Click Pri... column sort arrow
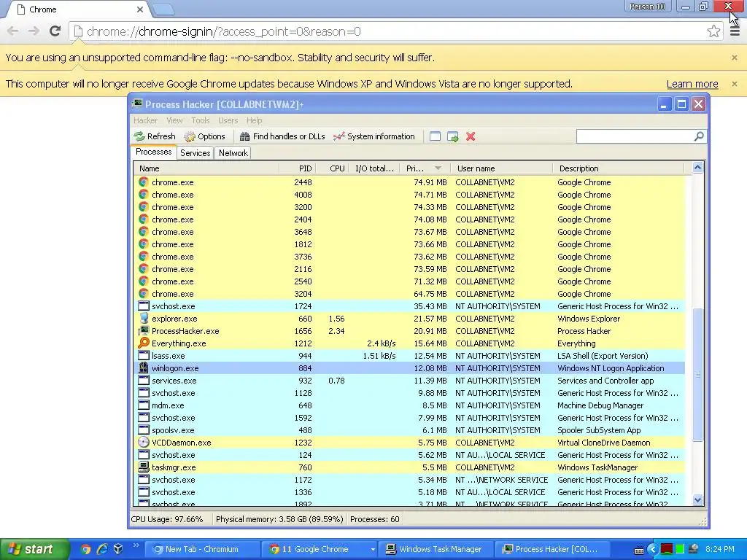 438,168
